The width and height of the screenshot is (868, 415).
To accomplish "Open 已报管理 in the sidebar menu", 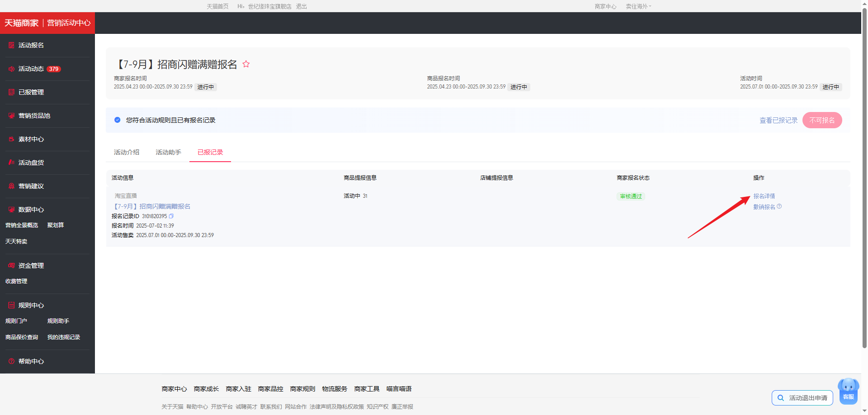I will (31, 92).
